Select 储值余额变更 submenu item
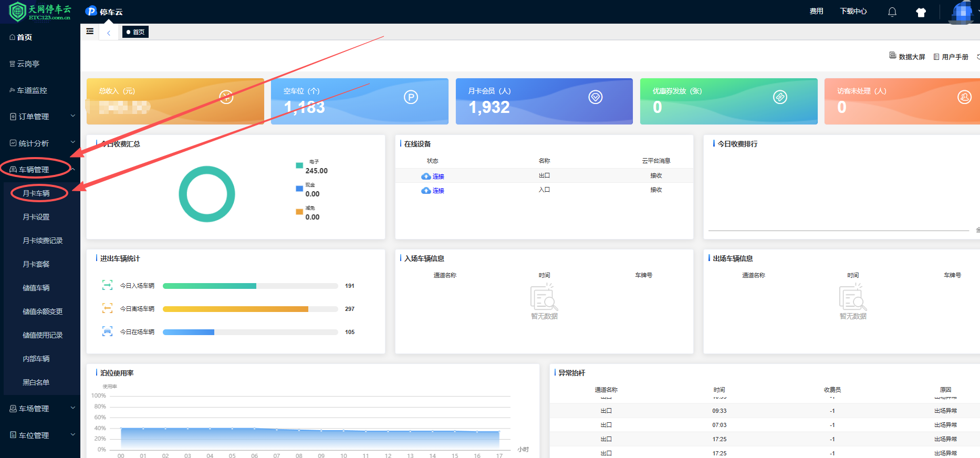Screen dimensions: 980x458 tap(43, 311)
